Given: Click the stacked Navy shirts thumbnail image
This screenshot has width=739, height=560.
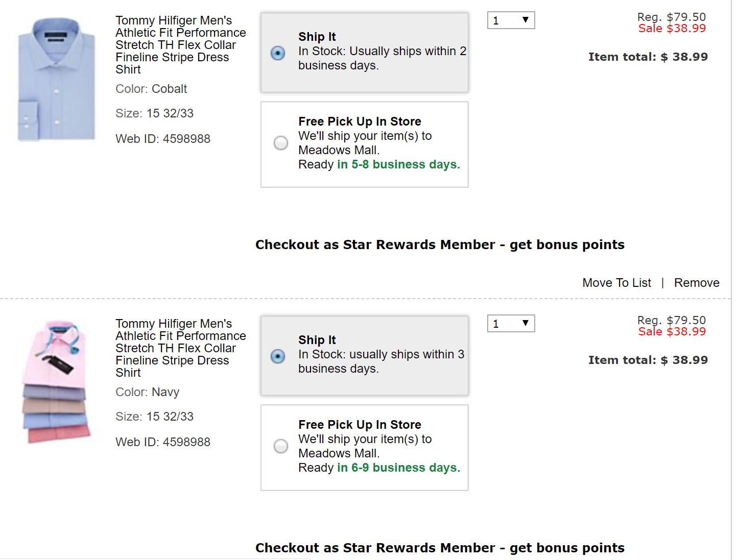Looking at the screenshot, I should tap(56, 382).
